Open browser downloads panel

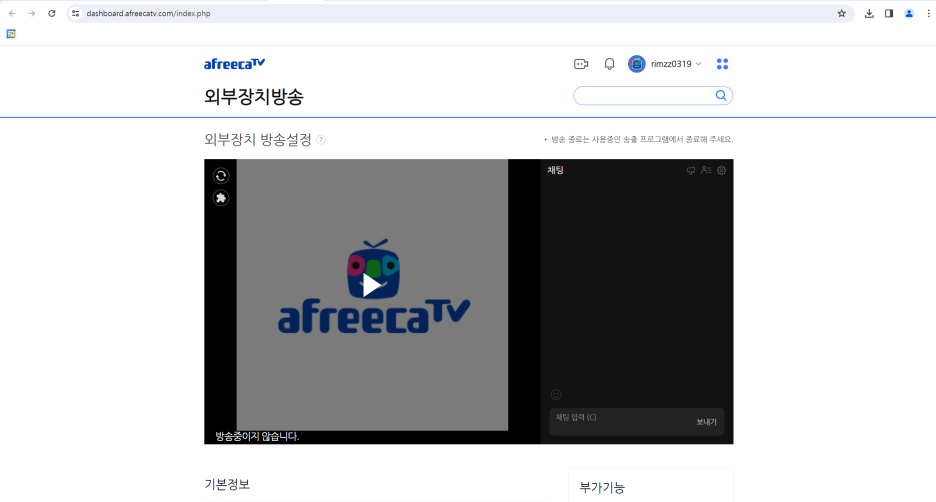pyautogui.click(x=869, y=13)
